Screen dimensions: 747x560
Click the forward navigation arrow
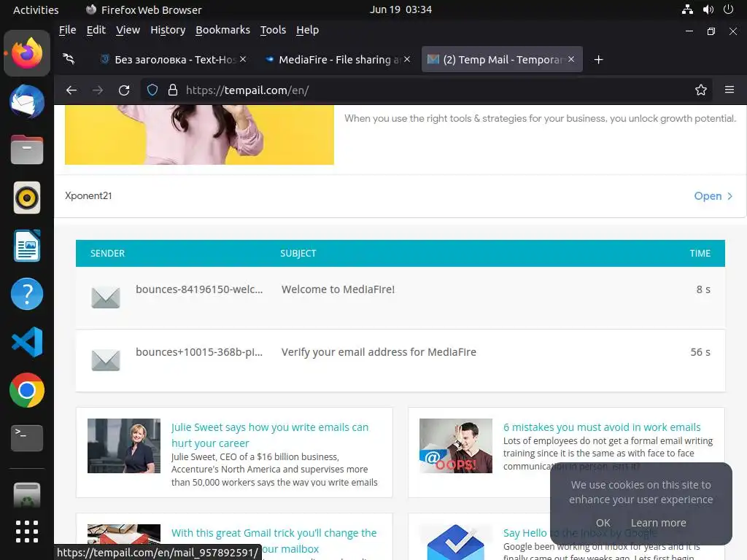[98, 90]
